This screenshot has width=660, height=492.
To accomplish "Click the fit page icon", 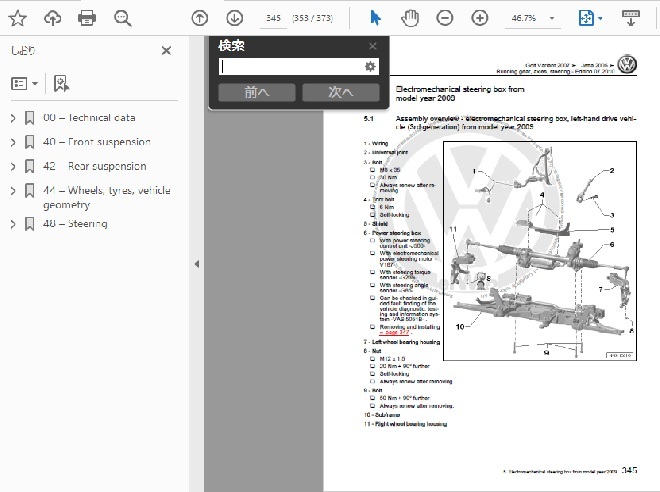I will click(x=586, y=18).
